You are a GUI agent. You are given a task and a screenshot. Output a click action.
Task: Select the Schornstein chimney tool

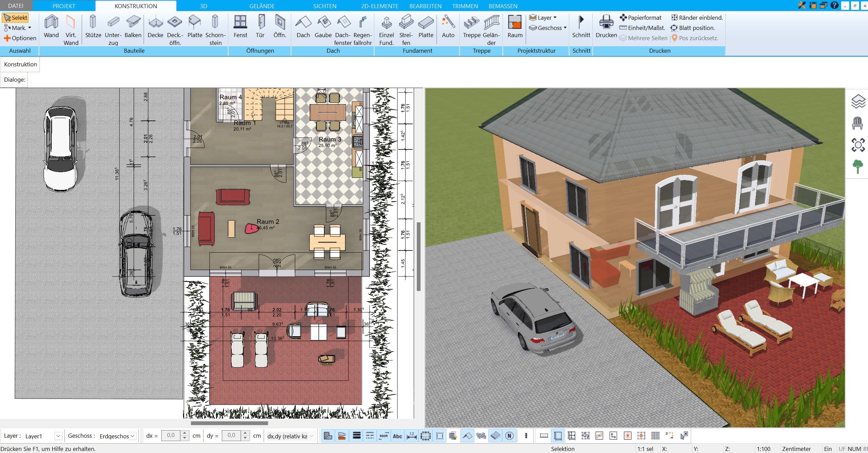(x=215, y=30)
